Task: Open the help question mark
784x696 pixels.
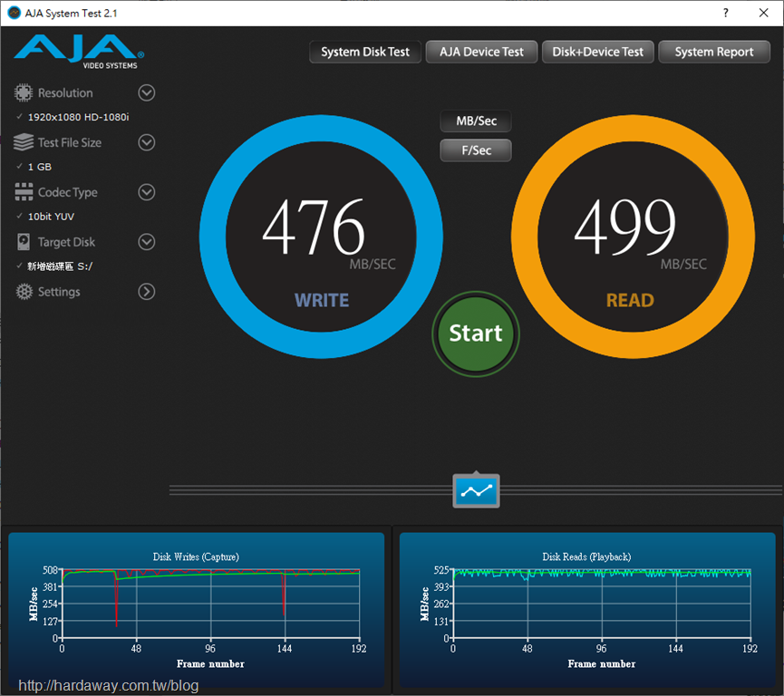Action: click(x=725, y=13)
